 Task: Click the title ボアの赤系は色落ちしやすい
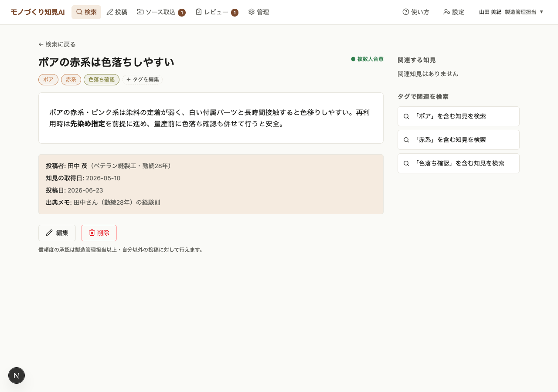click(106, 62)
